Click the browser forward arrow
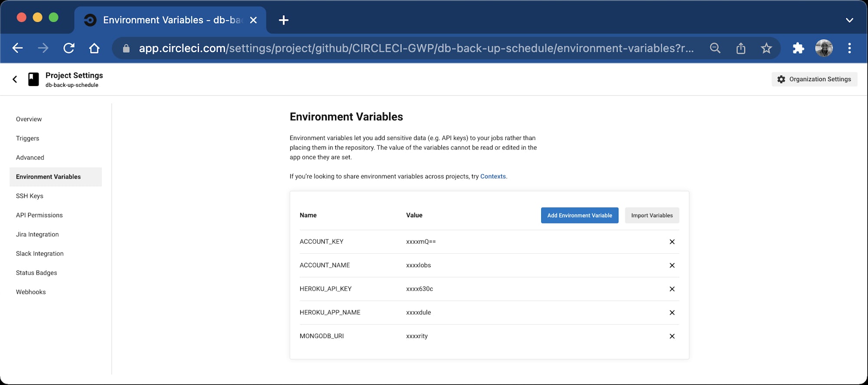Viewport: 868px width, 385px height. 43,48
